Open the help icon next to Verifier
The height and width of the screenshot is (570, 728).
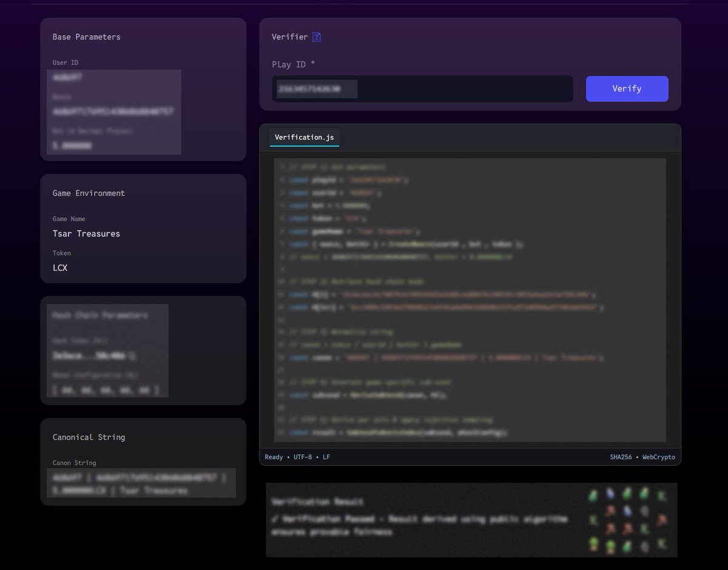click(x=316, y=37)
